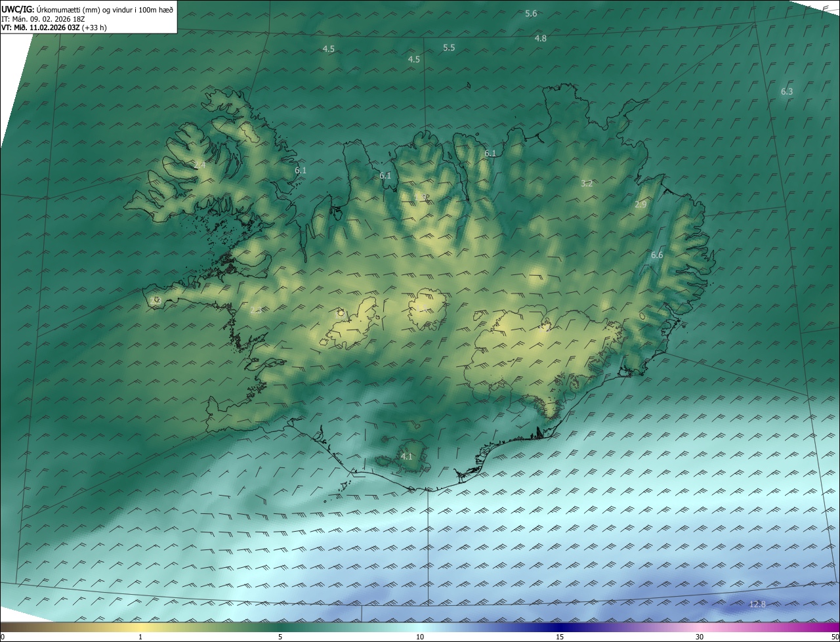This screenshot has height=642, width=840.
Task: Click the "6.3" value label on the map
Action: coord(787,92)
